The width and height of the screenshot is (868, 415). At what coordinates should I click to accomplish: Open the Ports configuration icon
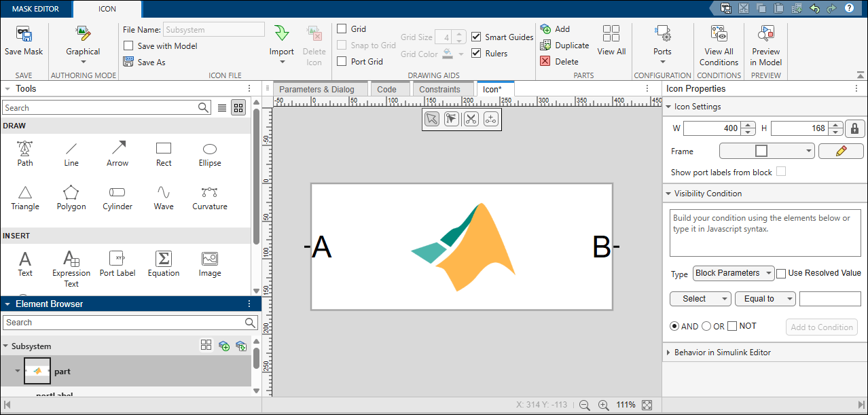click(662, 33)
